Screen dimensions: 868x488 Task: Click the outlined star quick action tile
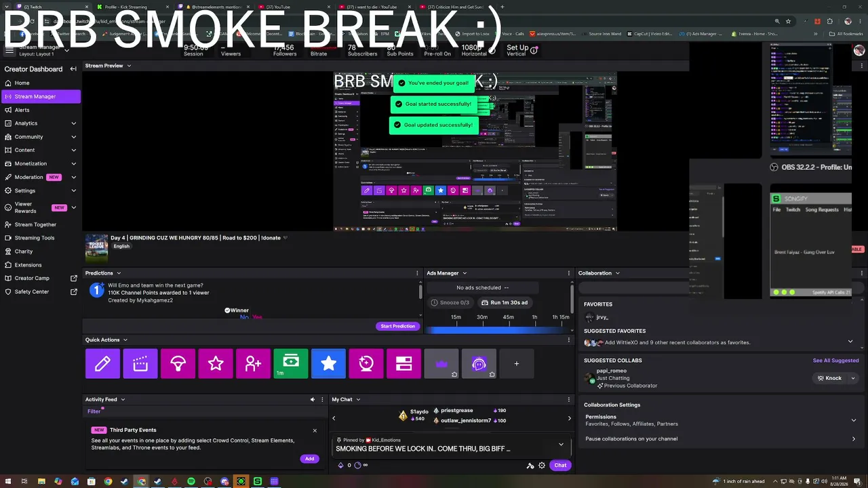coord(216,364)
